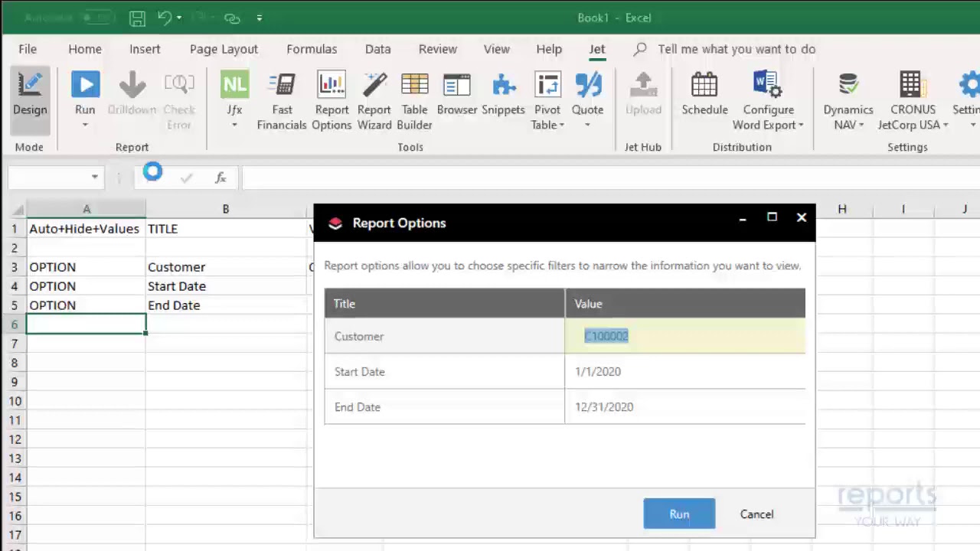
Task: Select cell B1 containing TITLE
Action: point(226,229)
